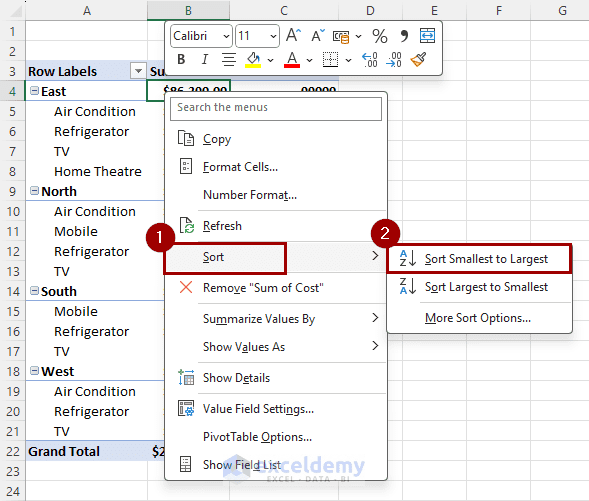Screen dimensions: 589x501
Task: Open Row Labels filter dropdown
Action: (x=138, y=71)
